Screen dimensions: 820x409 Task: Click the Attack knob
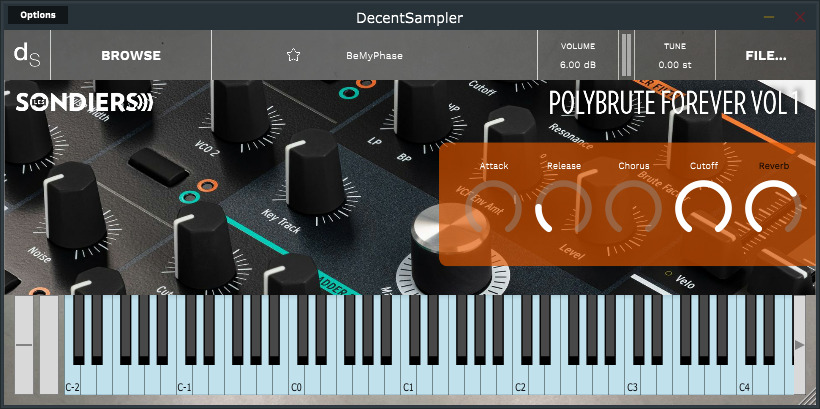coord(494,210)
